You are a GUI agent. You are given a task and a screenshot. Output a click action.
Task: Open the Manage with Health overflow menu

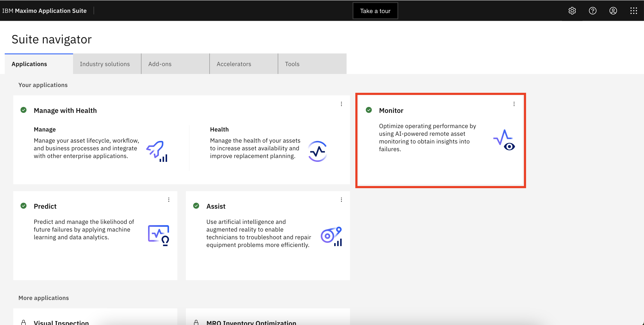pyautogui.click(x=341, y=104)
